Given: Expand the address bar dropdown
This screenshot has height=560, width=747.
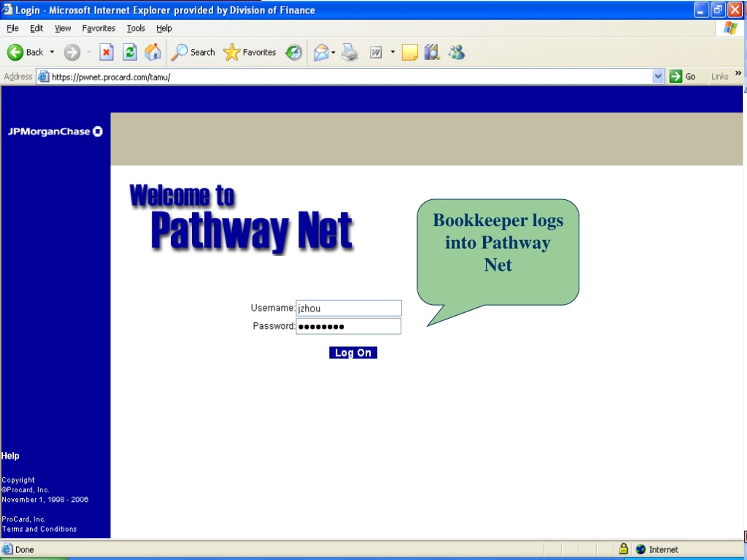Looking at the screenshot, I should pos(658,77).
